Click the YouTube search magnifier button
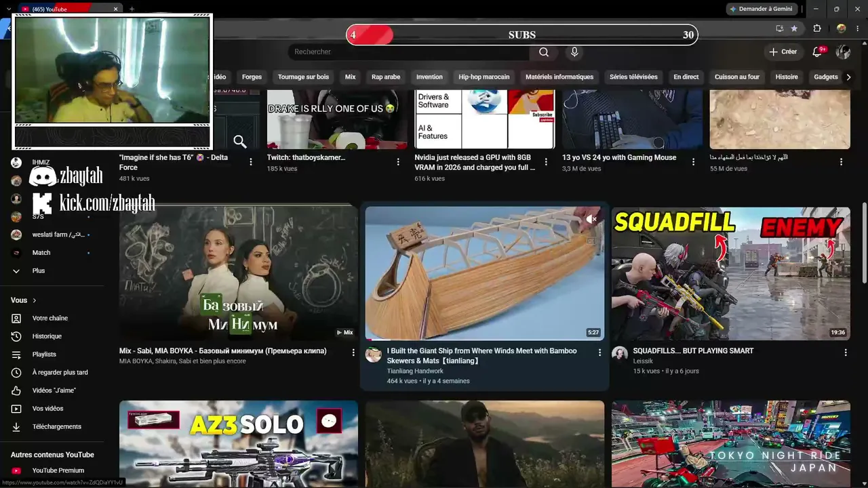Viewport: 868px width, 488px height. pyautogui.click(x=544, y=52)
